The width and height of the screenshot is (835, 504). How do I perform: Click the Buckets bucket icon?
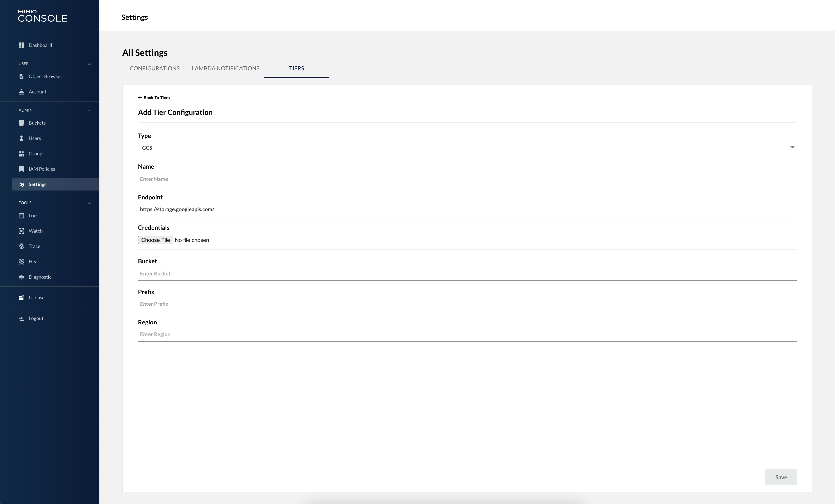click(21, 123)
